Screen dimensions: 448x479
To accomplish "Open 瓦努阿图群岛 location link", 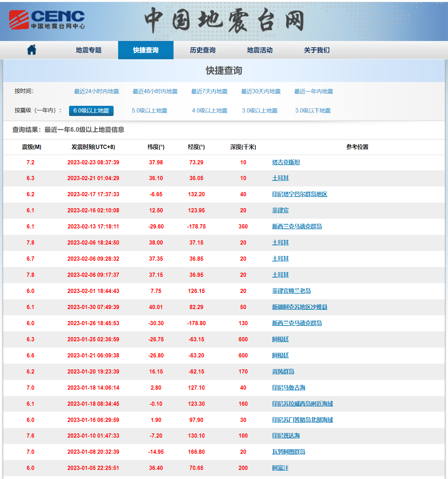I will (289, 452).
